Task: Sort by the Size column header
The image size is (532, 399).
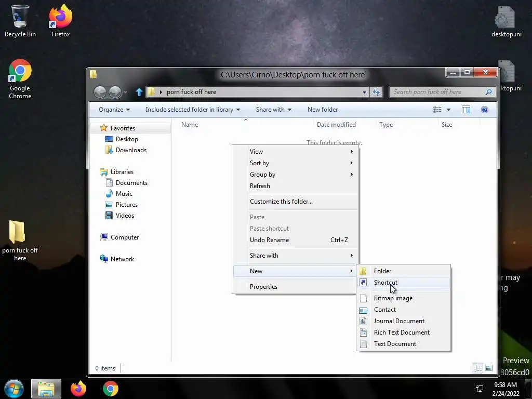Action: [x=459, y=125]
